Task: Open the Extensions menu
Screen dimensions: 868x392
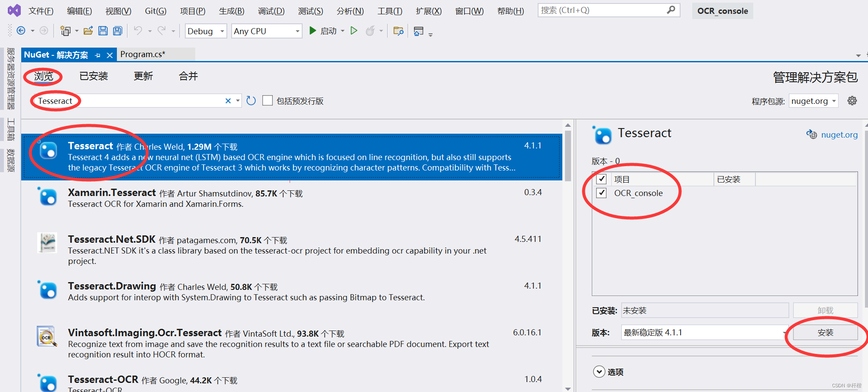Action: pyautogui.click(x=429, y=11)
